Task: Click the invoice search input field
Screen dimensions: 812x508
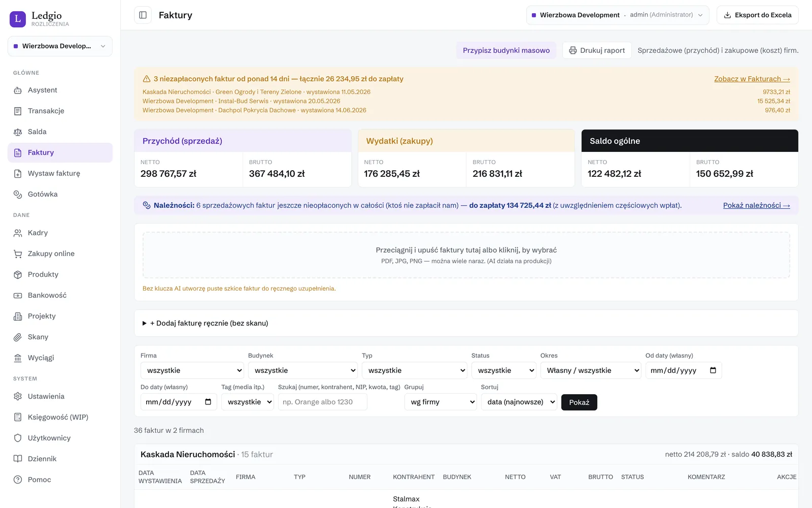Action: (x=322, y=402)
